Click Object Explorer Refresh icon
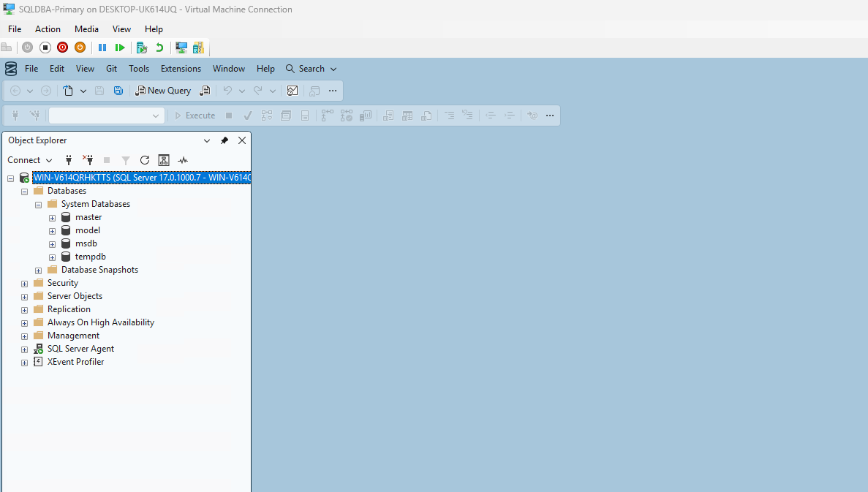 click(x=145, y=160)
